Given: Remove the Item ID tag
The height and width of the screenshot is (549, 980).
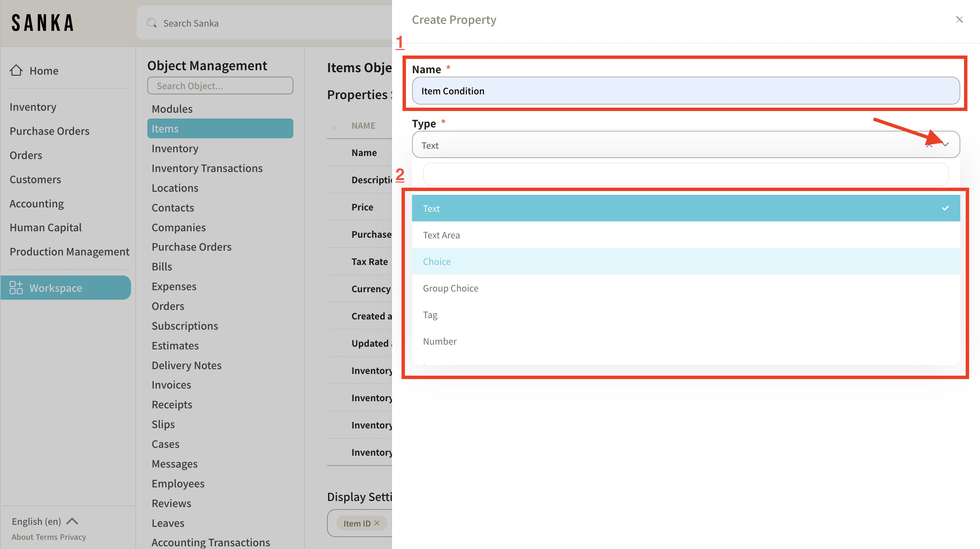Looking at the screenshot, I should click(377, 523).
